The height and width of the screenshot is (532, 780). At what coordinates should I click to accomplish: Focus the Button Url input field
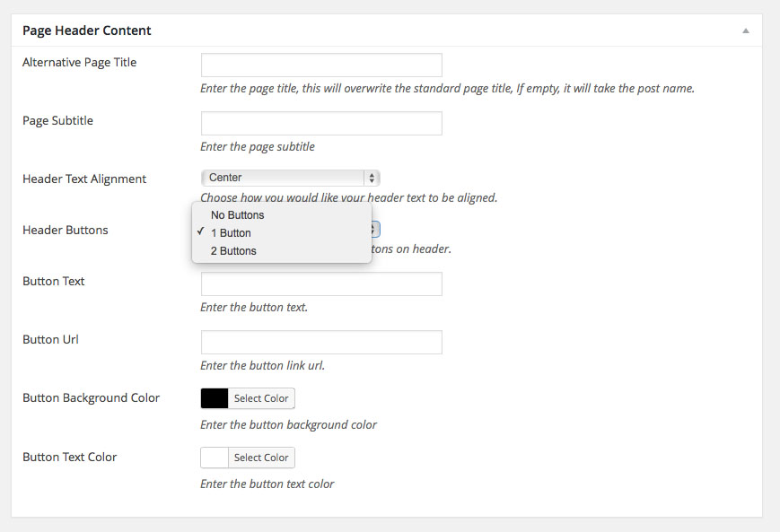321,342
